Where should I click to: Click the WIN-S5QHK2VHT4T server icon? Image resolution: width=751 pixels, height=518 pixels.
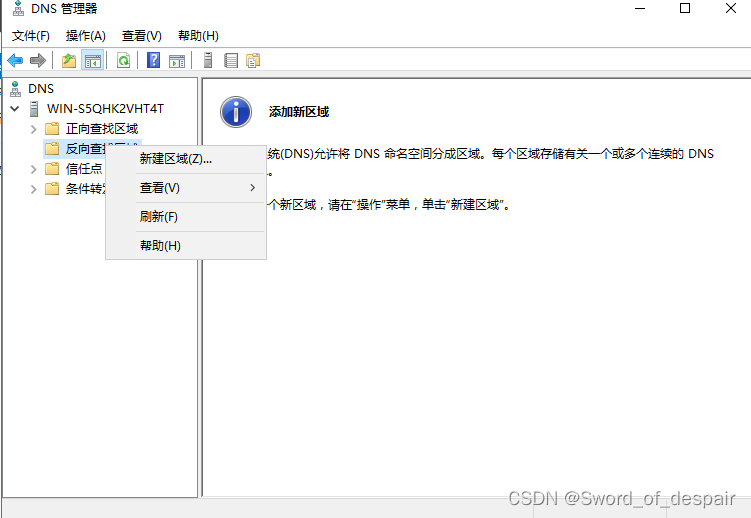34,109
